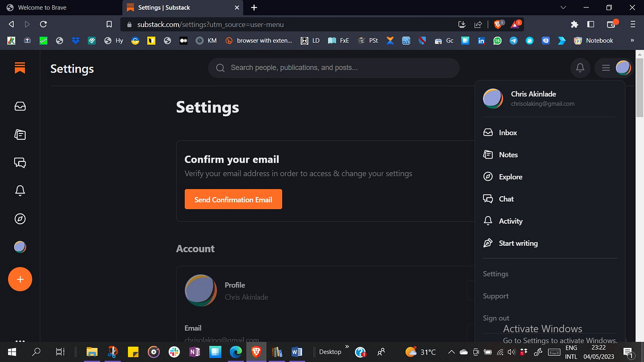Open the Telegram bookmark icon

click(x=513, y=40)
